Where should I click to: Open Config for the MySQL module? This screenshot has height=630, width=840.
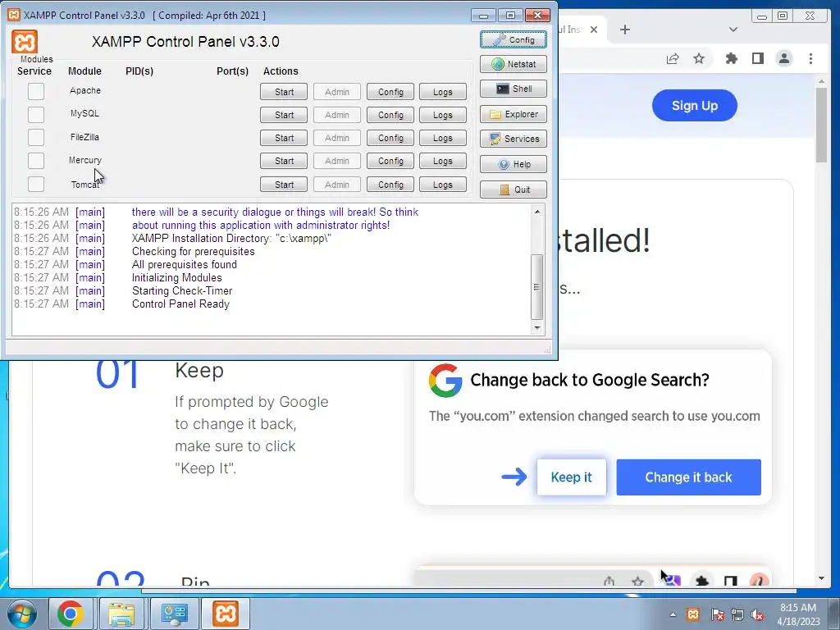[x=390, y=115]
